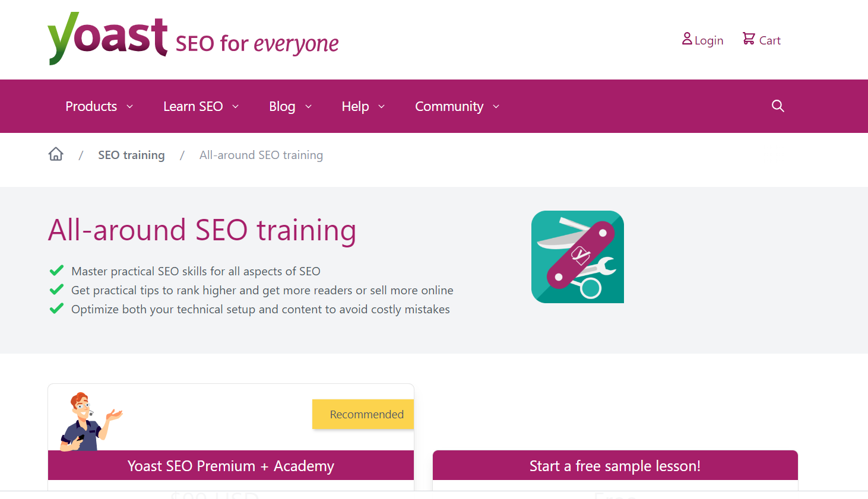The width and height of the screenshot is (868, 499).
Task: Open the Help menu
Action: 355,107
